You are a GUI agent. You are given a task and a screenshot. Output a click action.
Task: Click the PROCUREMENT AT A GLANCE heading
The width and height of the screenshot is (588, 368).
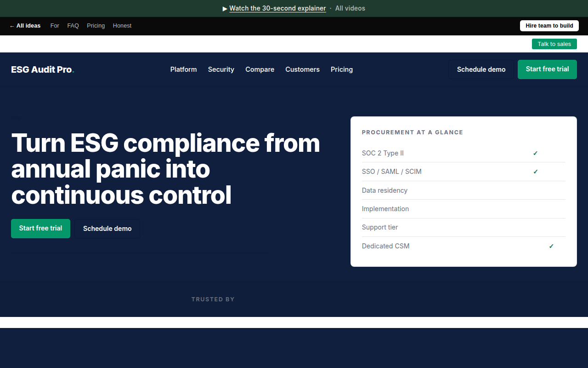pyautogui.click(x=413, y=132)
